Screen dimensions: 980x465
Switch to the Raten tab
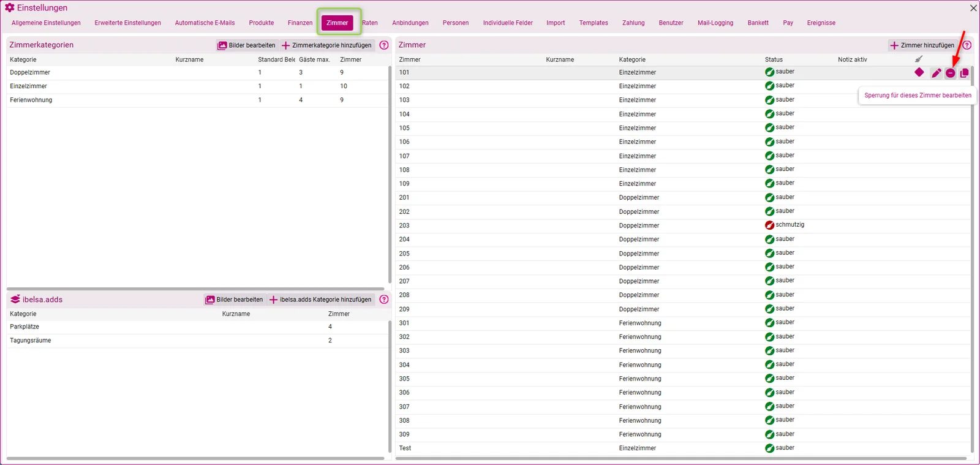[370, 23]
